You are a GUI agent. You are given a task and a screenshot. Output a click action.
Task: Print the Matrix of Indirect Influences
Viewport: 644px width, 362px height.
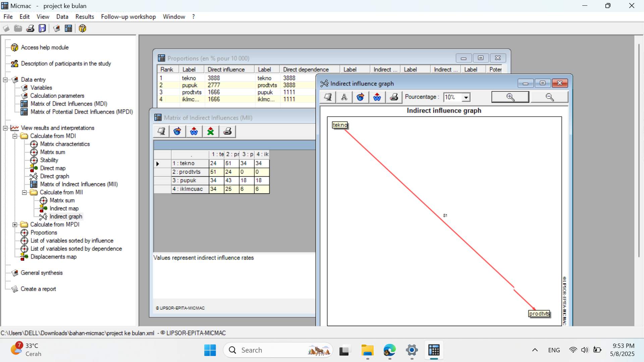coord(227,131)
